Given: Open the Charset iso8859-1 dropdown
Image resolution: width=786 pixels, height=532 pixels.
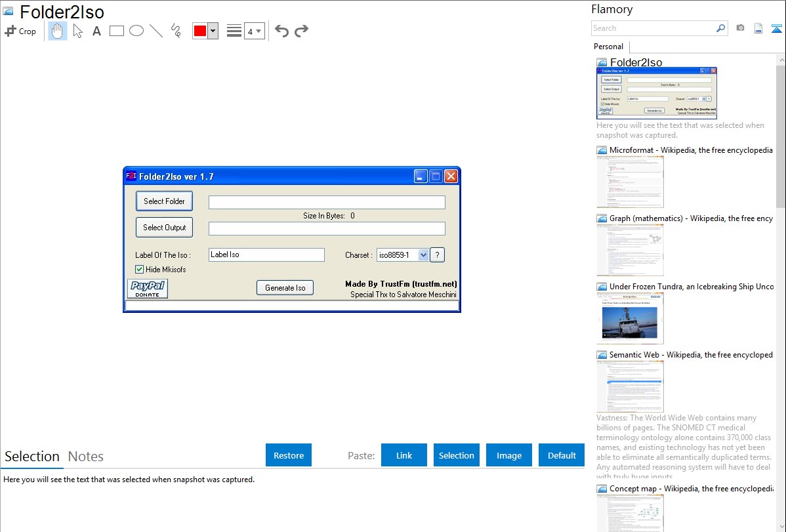Looking at the screenshot, I should pyautogui.click(x=423, y=255).
